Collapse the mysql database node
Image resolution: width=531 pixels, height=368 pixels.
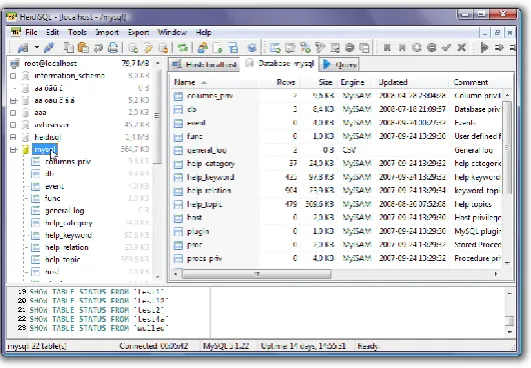13,149
